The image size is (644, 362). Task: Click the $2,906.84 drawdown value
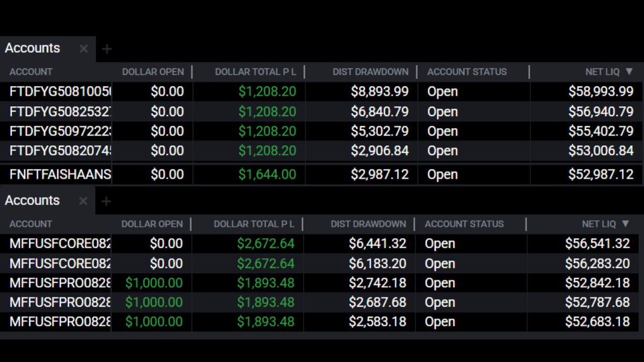click(379, 151)
